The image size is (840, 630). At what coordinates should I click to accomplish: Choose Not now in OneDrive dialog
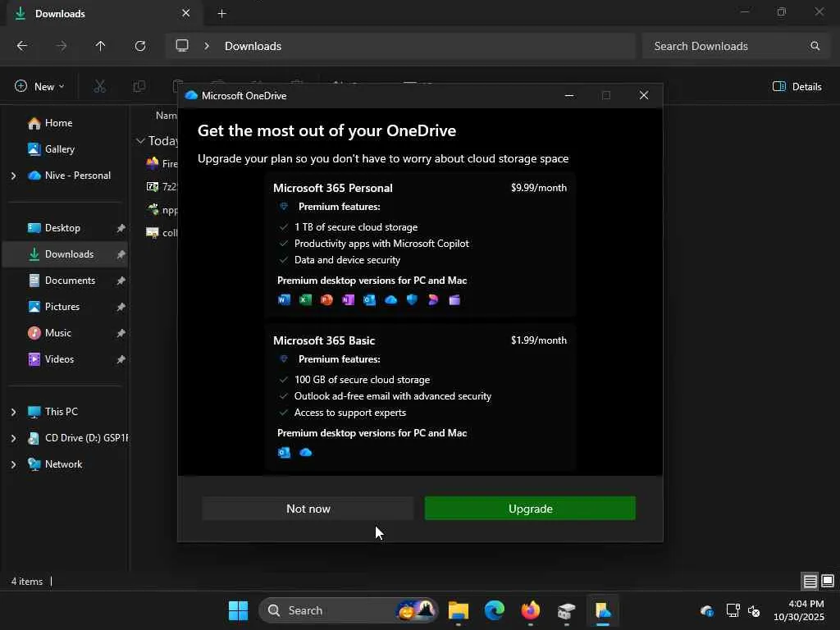tap(308, 508)
